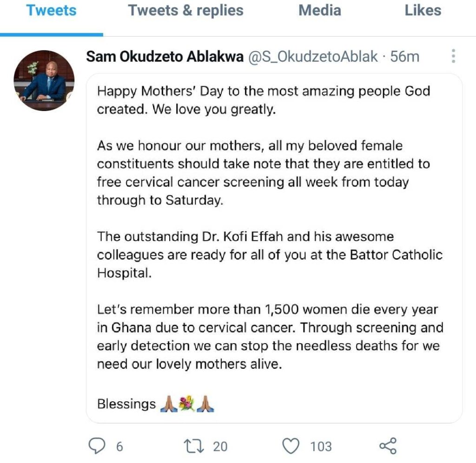Click the 56m timestamp
Viewport: 476px width, 463px height.
[405, 56]
